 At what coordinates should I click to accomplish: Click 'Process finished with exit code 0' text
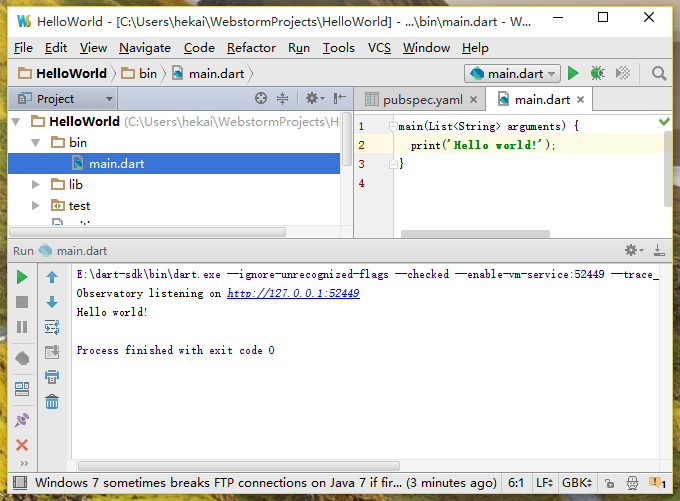(176, 350)
